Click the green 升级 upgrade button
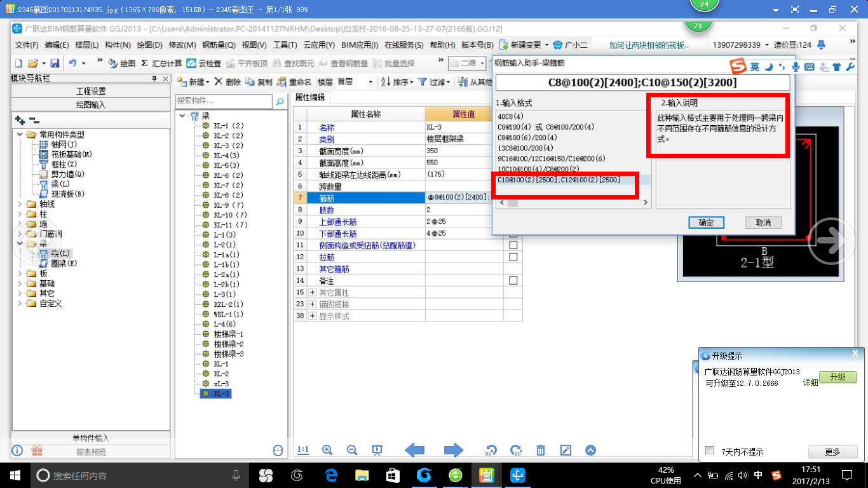The image size is (868, 488). coord(837,377)
